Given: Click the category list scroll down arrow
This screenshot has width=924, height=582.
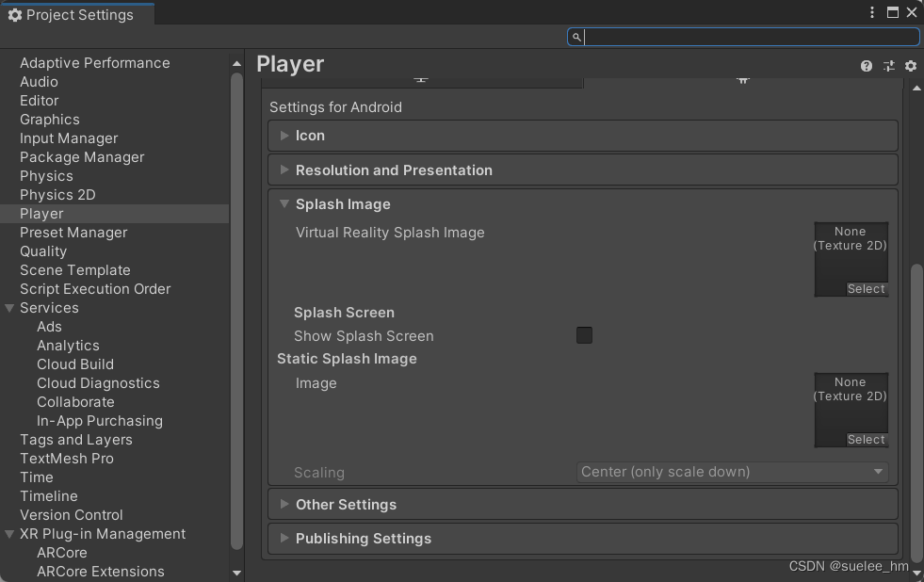Looking at the screenshot, I should 237,573.
